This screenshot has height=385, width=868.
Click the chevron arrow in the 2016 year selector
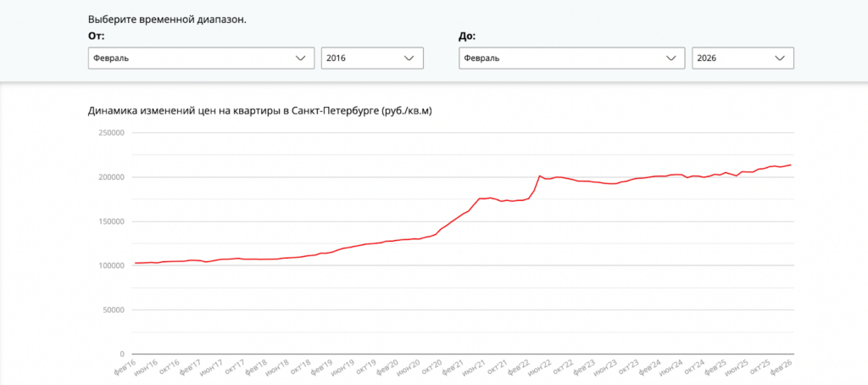(409, 59)
